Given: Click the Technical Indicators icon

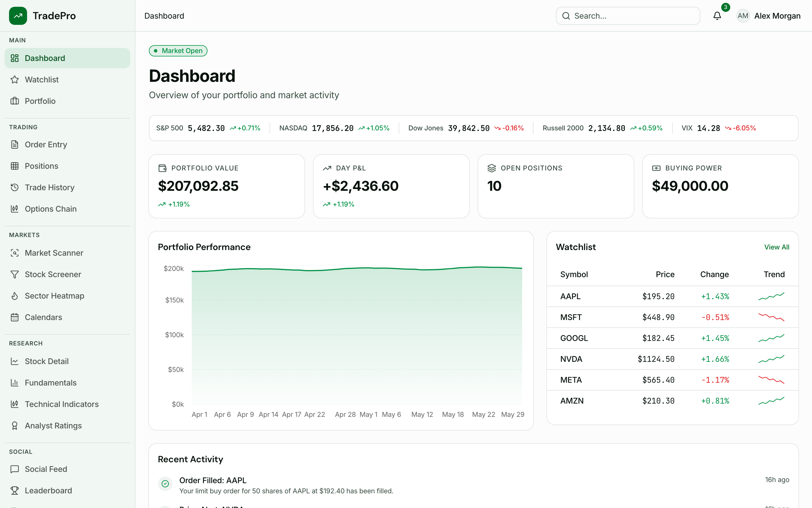Looking at the screenshot, I should pos(14,404).
